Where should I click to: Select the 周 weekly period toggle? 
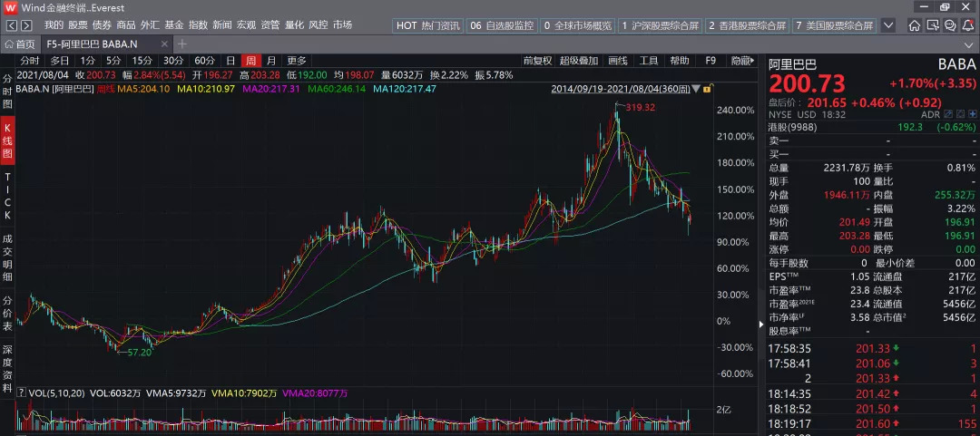pos(250,61)
